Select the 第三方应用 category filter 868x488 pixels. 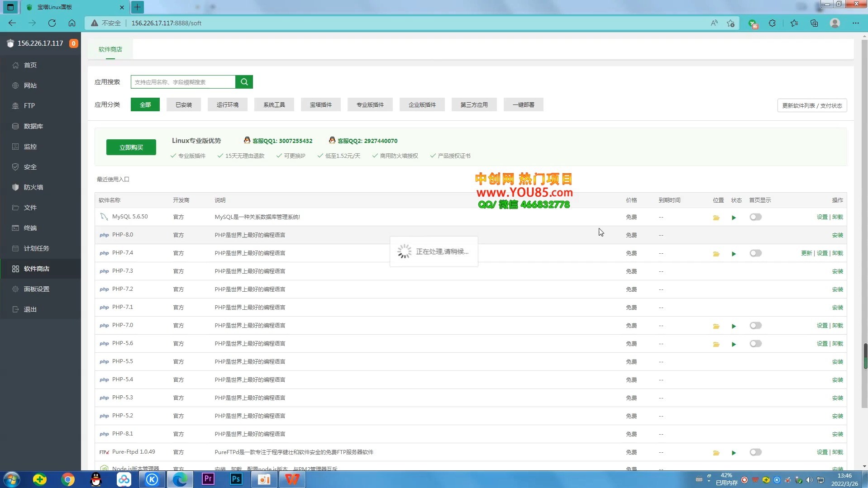pyautogui.click(x=474, y=104)
